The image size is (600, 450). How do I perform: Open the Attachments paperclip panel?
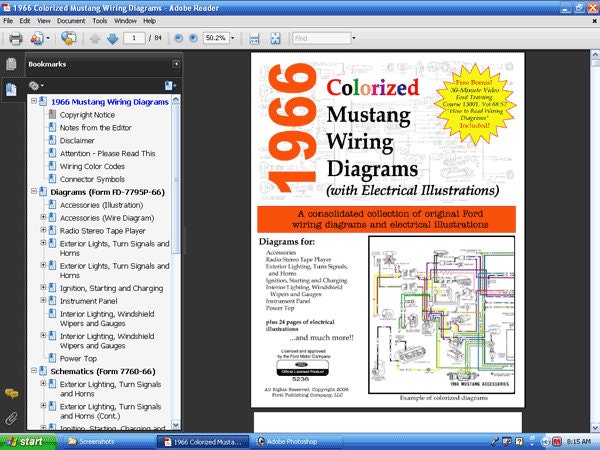(11, 418)
